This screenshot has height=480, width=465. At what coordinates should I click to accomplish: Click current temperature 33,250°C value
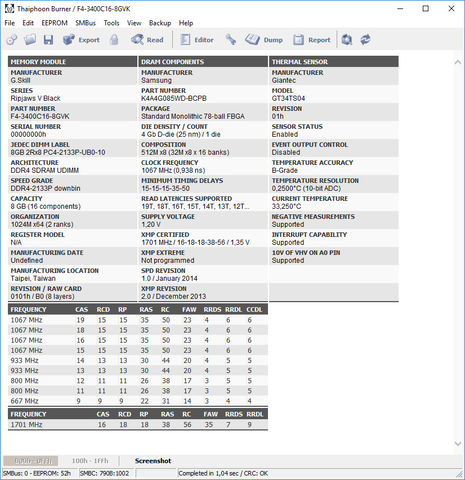click(x=286, y=206)
